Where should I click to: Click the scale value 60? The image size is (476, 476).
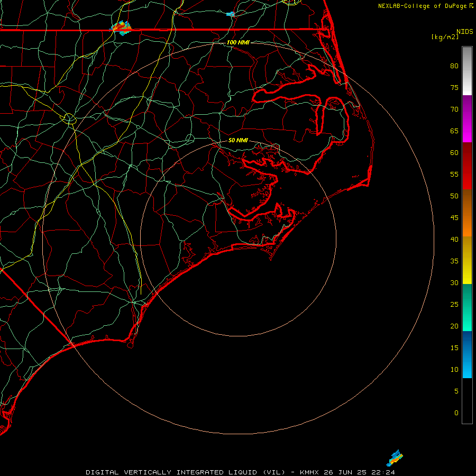point(454,153)
